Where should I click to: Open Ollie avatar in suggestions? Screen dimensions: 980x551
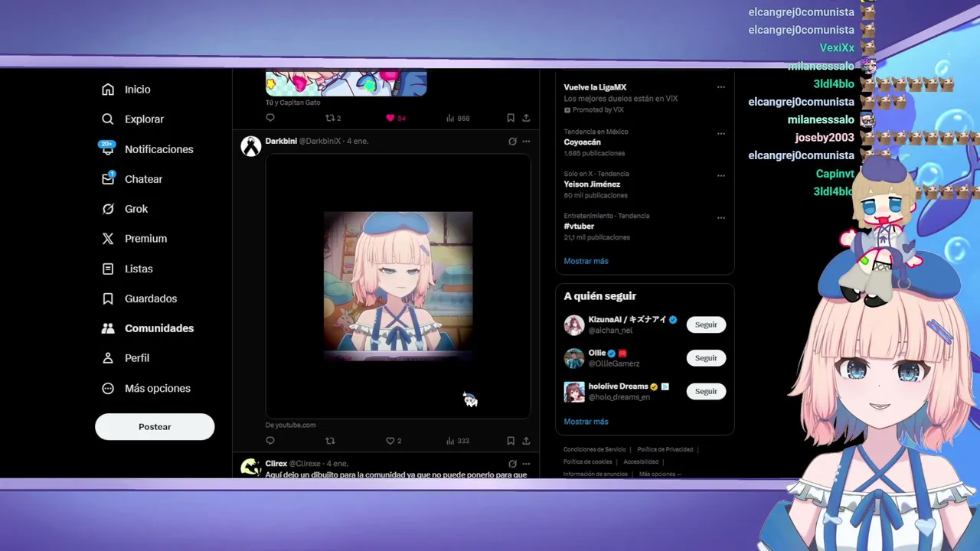click(574, 358)
